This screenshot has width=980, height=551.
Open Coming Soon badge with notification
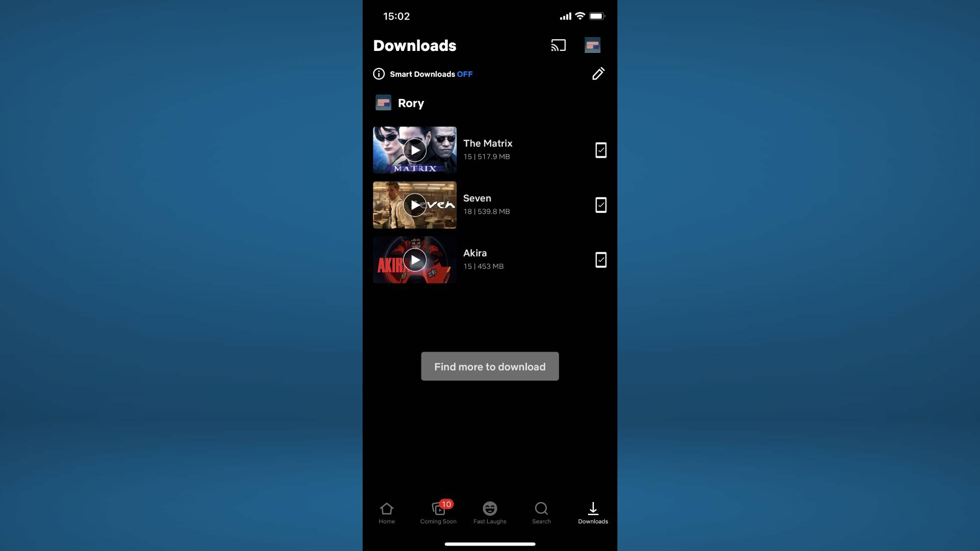tap(438, 512)
